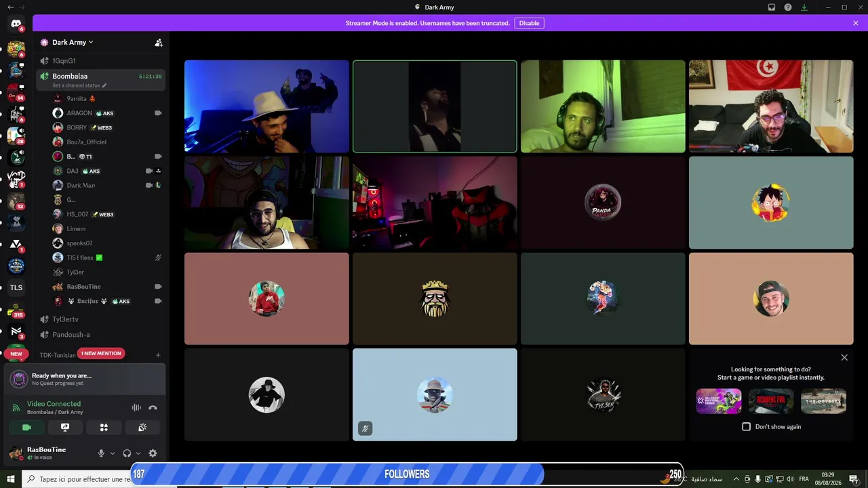Image resolution: width=868 pixels, height=488 pixels.
Task: Open the server icon with 28 badge
Action: pos(16,136)
